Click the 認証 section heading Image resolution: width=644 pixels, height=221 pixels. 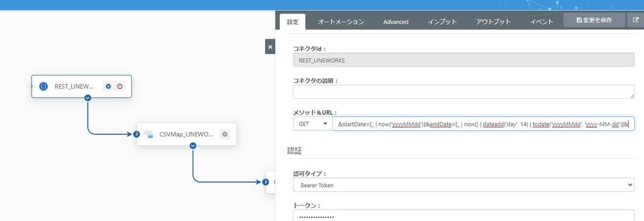[294, 151]
